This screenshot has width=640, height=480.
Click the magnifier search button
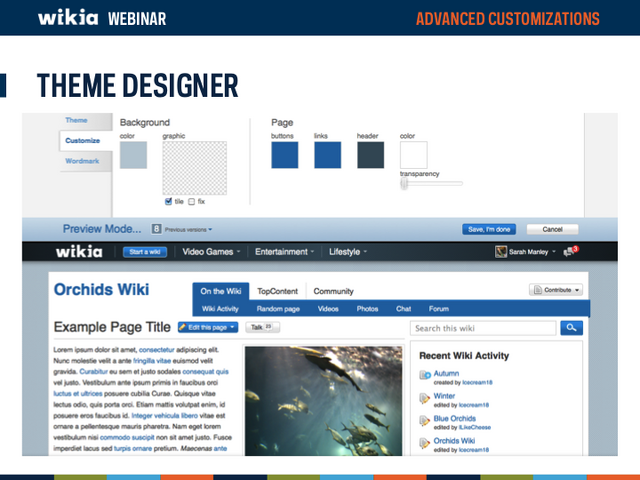pyautogui.click(x=571, y=328)
